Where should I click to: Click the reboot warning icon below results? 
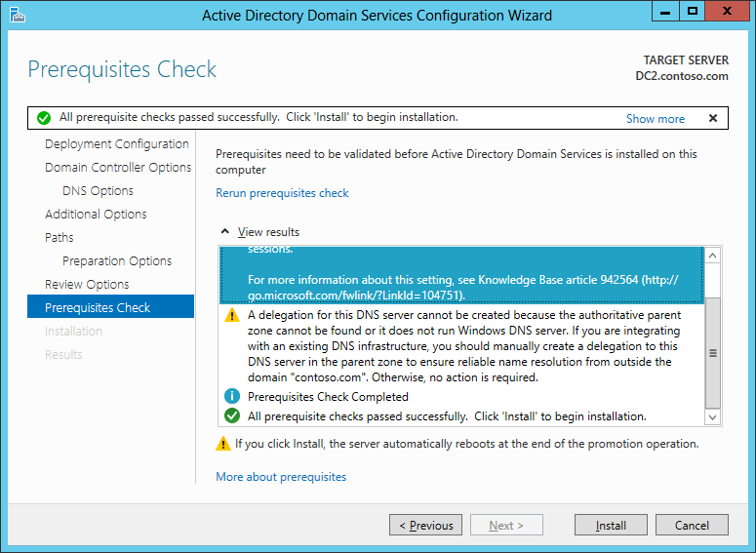pos(223,444)
